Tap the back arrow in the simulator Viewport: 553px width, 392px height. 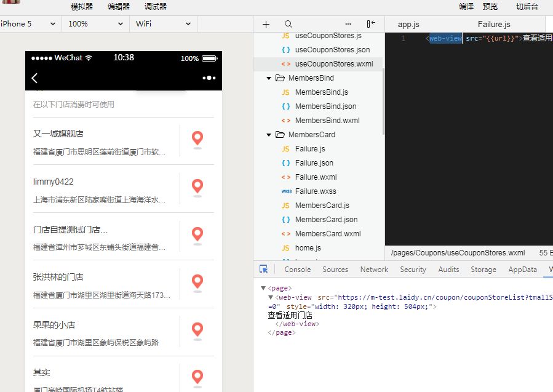[x=34, y=78]
